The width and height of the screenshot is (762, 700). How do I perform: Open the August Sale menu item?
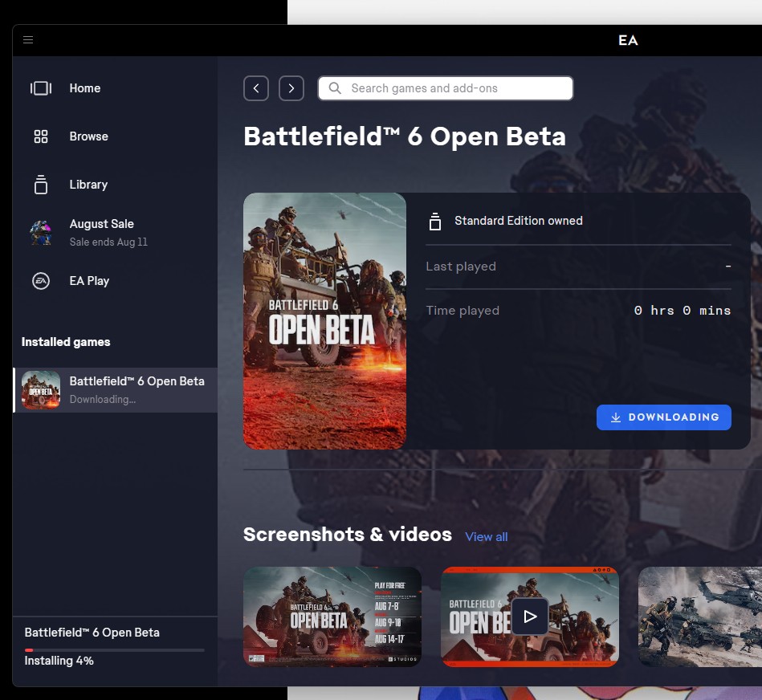click(115, 233)
